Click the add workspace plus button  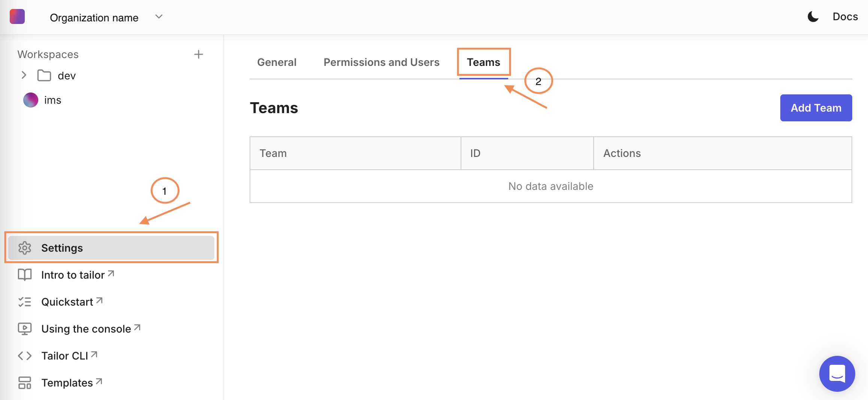(199, 54)
